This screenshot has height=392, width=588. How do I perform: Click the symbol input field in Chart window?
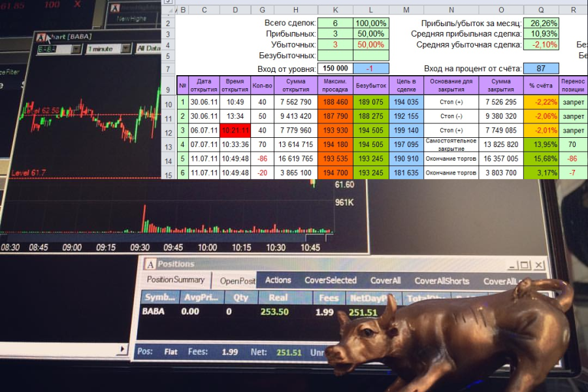pos(54,50)
